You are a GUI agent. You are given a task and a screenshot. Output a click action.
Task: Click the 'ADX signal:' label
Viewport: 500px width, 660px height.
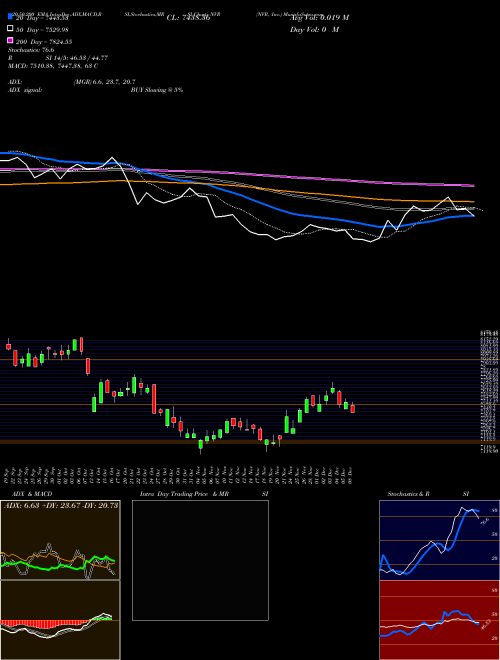(24, 90)
